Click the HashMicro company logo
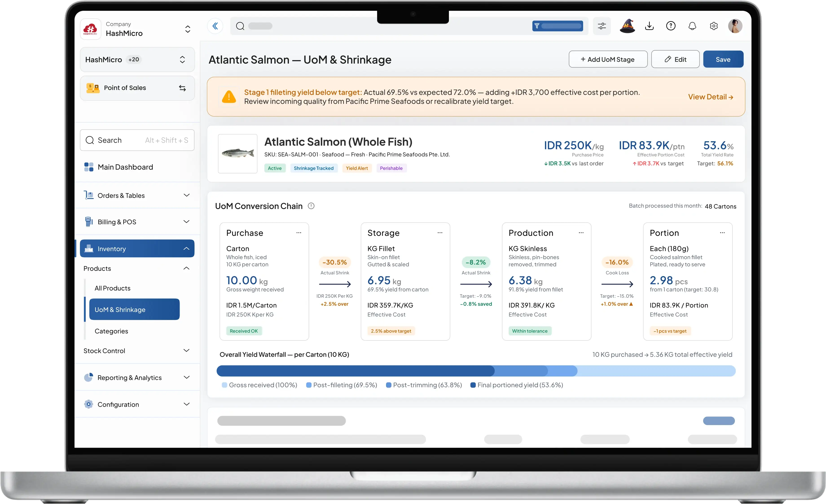 coord(90,29)
